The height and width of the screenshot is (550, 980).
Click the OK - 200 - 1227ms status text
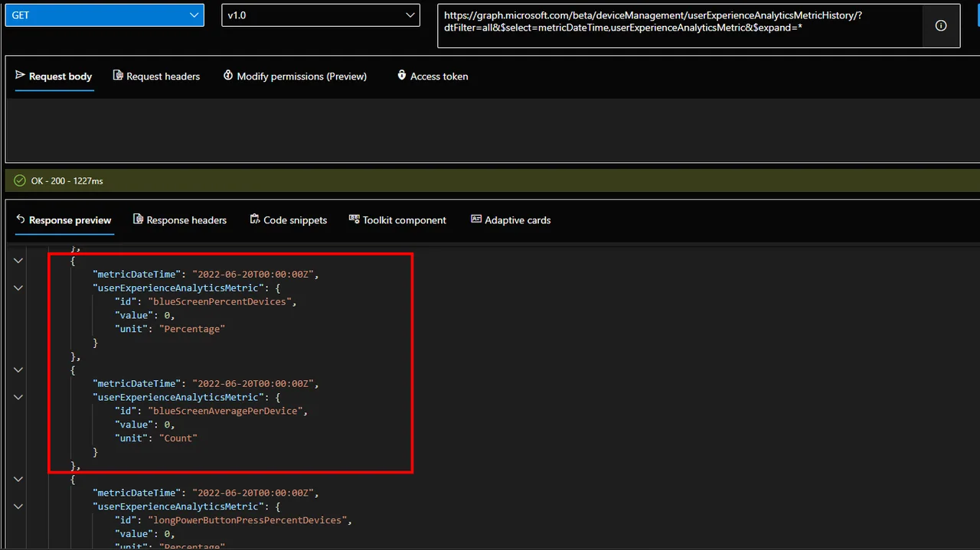point(67,181)
